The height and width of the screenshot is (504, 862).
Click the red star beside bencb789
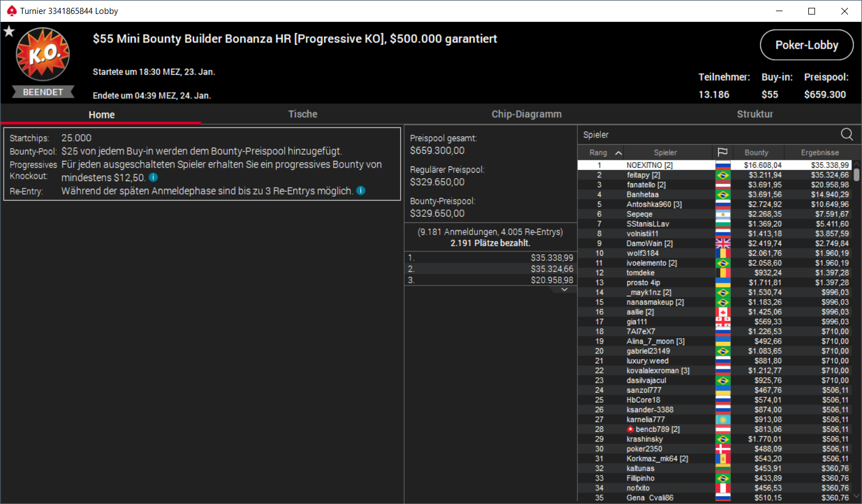630,429
